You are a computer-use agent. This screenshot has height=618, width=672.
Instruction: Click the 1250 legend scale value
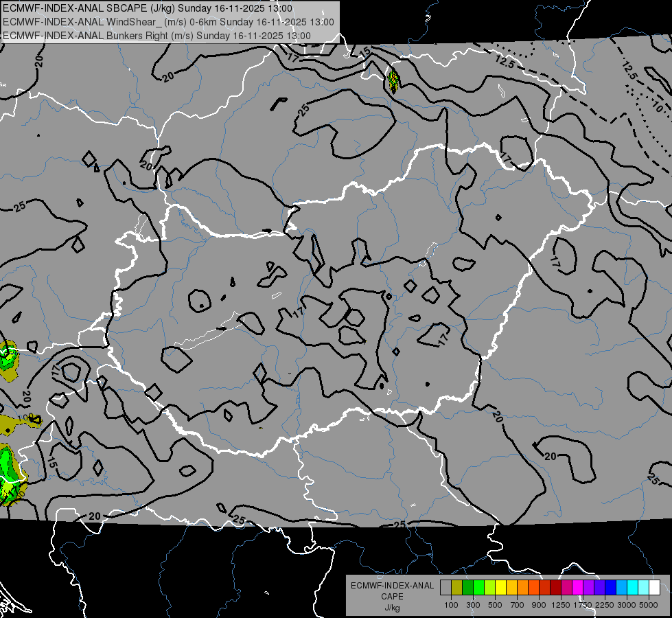pyautogui.click(x=561, y=605)
